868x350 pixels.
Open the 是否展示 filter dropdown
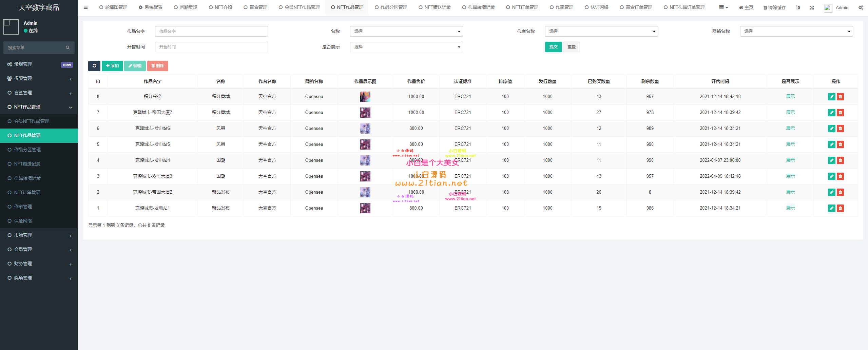pyautogui.click(x=406, y=47)
